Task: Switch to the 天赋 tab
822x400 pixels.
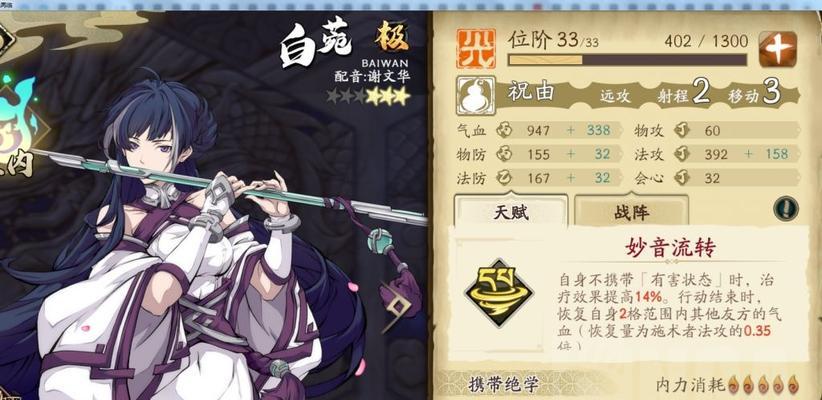Action: coord(511,211)
